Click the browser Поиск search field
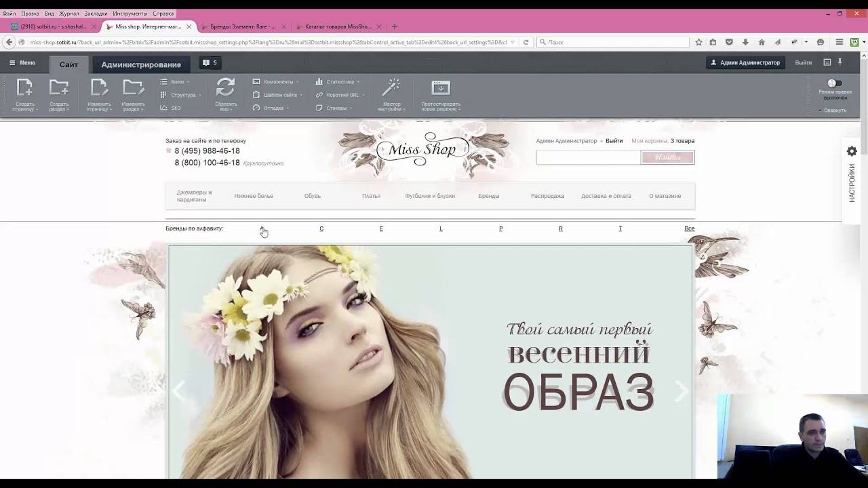Viewport: 868px width, 488px height. point(612,42)
